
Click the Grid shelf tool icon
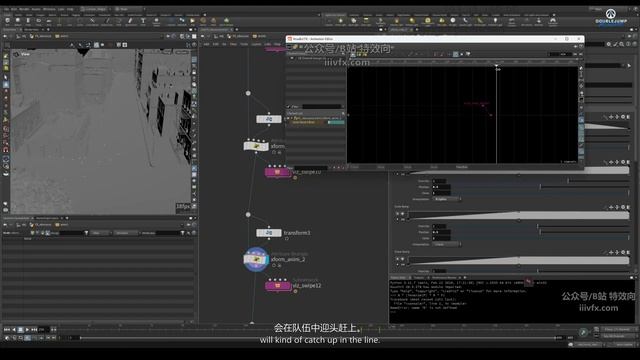click(x=49, y=21)
